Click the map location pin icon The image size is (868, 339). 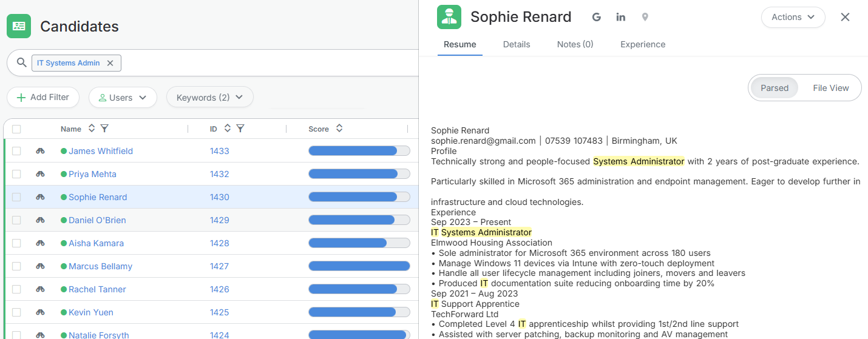coord(645,17)
